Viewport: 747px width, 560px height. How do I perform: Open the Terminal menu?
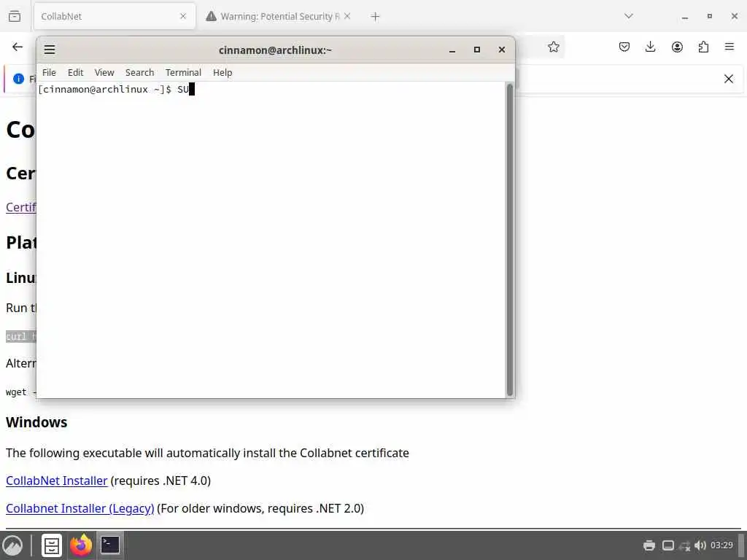click(x=183, y=72)
